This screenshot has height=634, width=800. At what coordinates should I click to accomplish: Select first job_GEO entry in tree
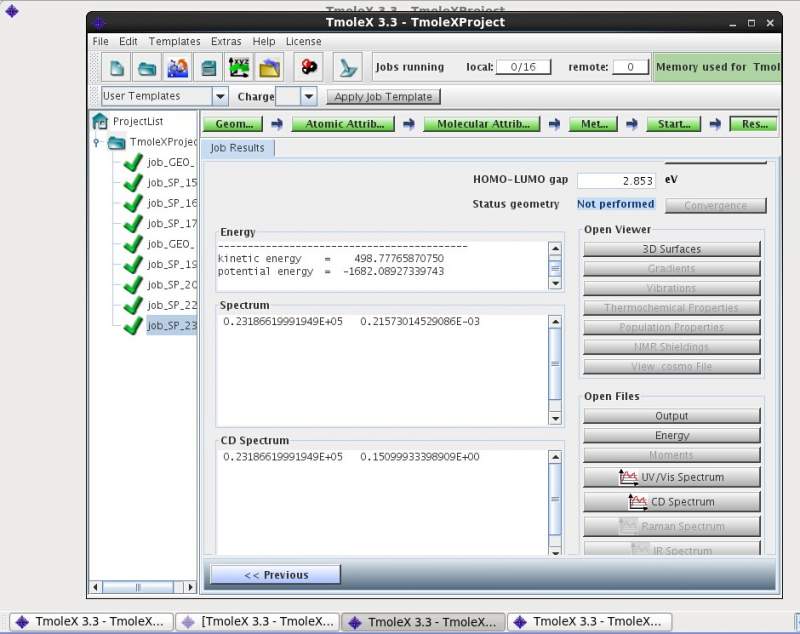[170, 162]
